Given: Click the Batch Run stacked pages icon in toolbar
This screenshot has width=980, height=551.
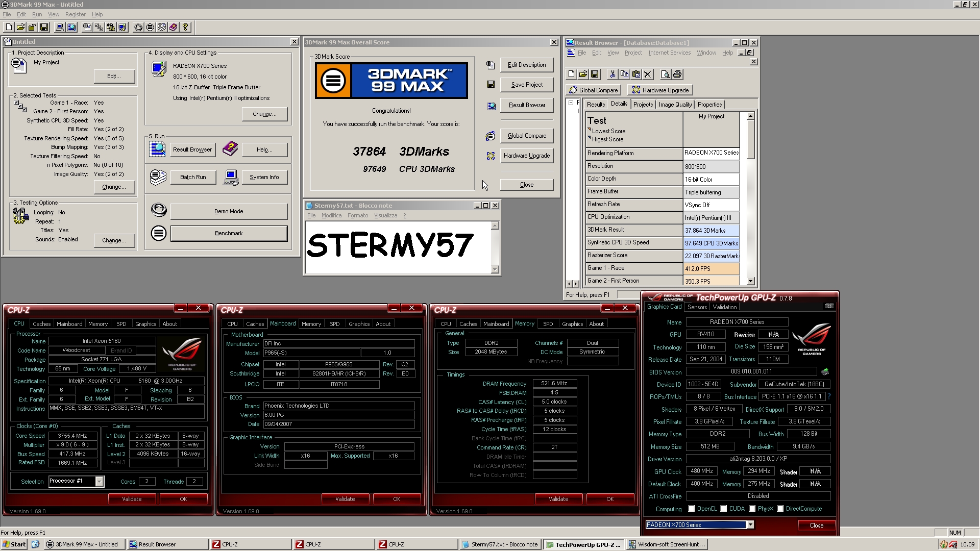Looking at the screenshot, I should [x=162, y=28].
